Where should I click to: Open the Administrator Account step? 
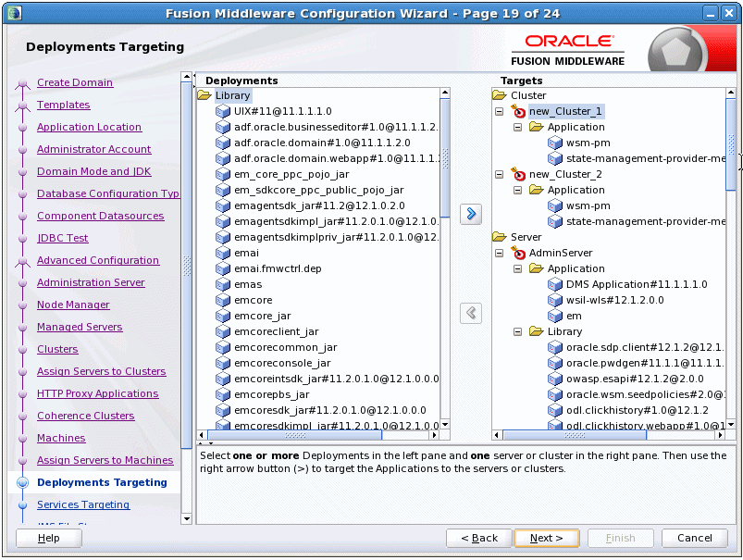click(x=93, y=149)
